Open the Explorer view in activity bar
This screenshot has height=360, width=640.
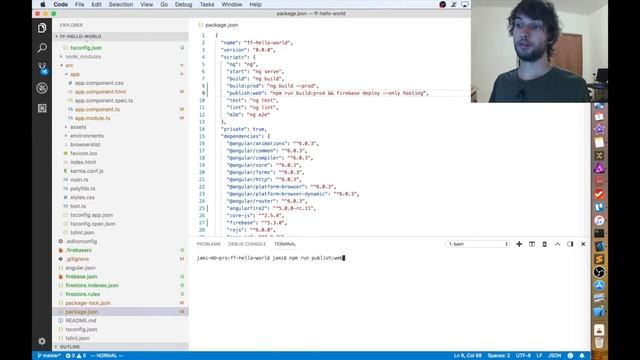[x=42, y=28]
